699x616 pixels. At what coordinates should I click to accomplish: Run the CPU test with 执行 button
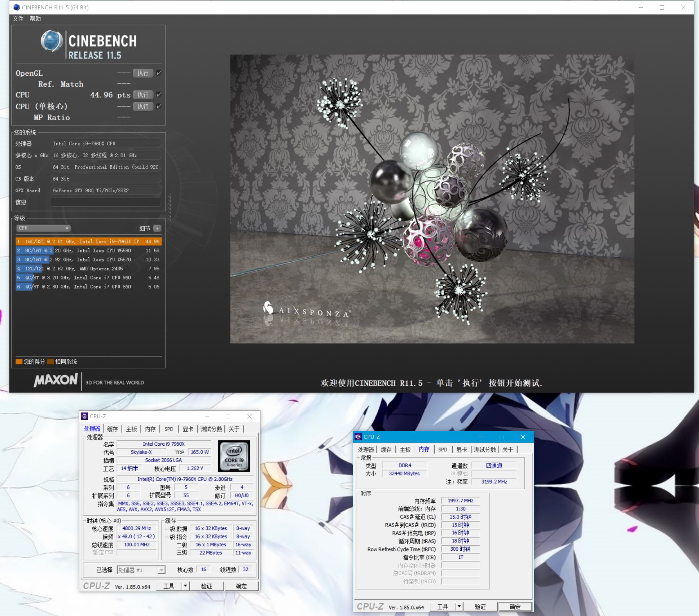(x=143, y=95)
